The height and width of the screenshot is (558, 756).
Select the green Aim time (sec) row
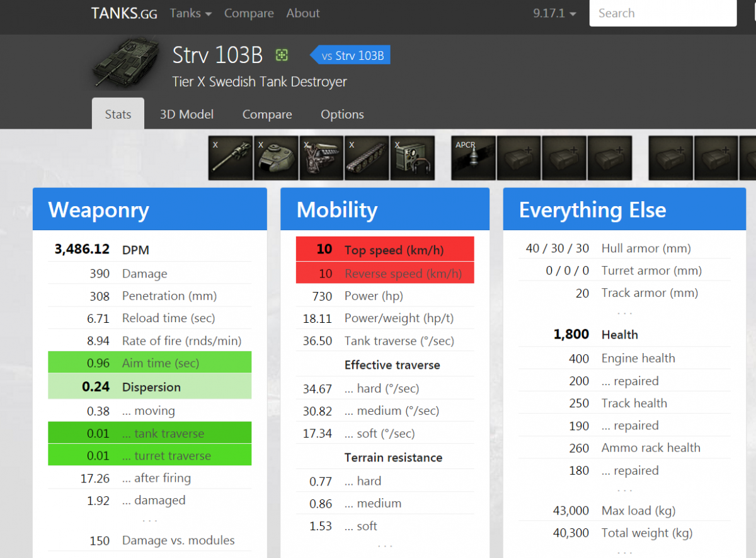click(x=150, y=363)
